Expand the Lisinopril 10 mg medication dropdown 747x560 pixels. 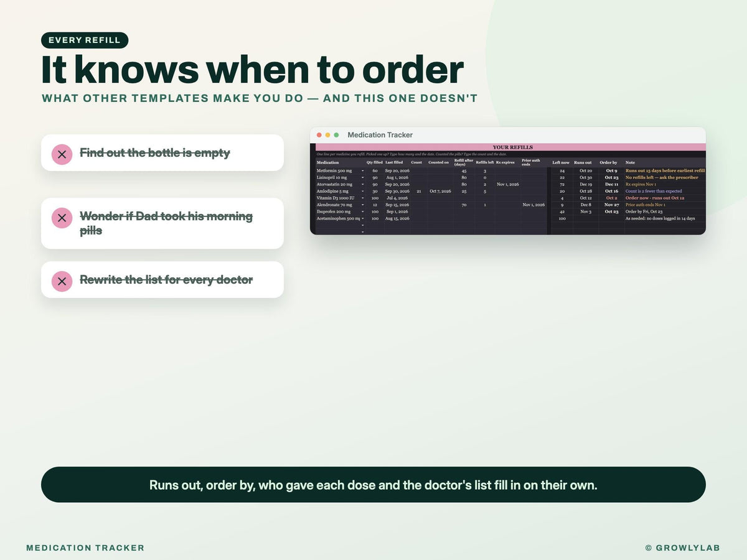click(x=363, y=177)
